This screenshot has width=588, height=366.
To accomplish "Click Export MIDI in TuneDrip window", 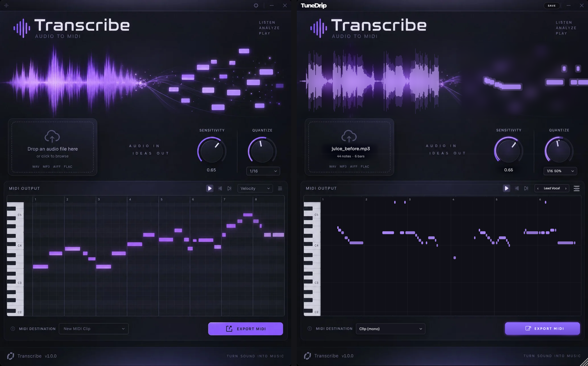I will click(542, 329).
